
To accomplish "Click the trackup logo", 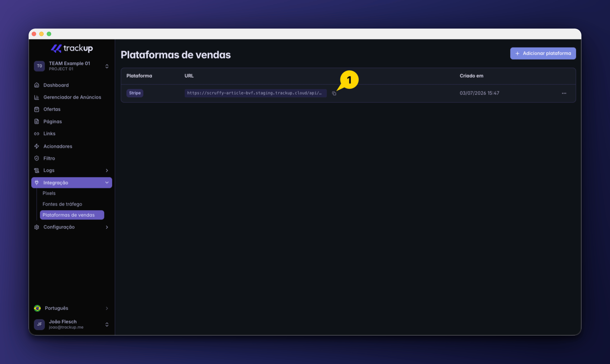I will [x=72, y=48].
